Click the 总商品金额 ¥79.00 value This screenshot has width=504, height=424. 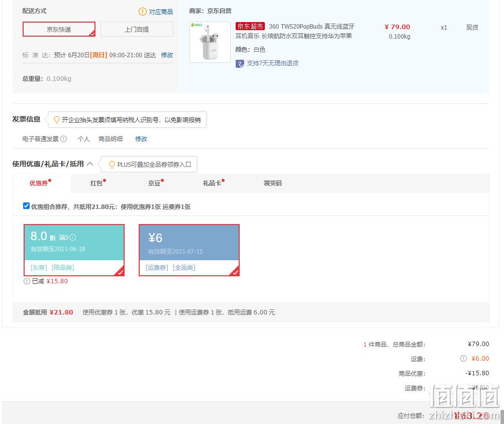[x=478, y=344]
